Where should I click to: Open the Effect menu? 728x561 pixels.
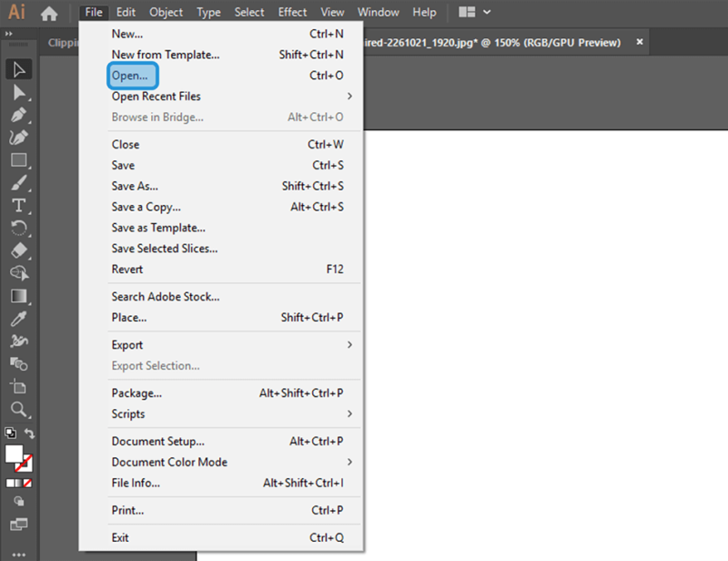pyautogui.click(x=292, y=12)
